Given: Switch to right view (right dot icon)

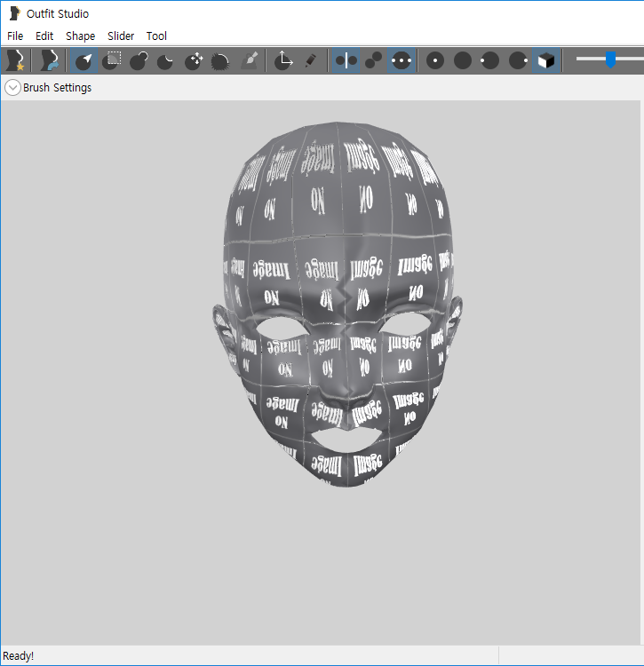Looking at the screenshot, I should 518,60.
